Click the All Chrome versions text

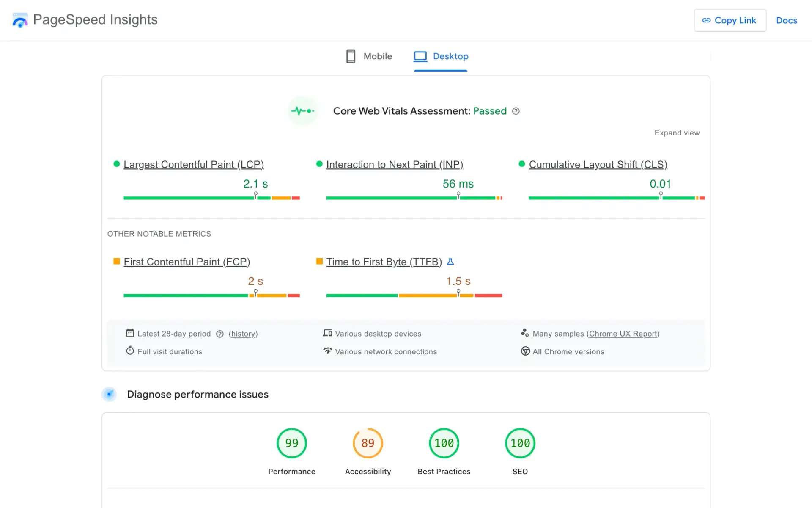[568, 352]
